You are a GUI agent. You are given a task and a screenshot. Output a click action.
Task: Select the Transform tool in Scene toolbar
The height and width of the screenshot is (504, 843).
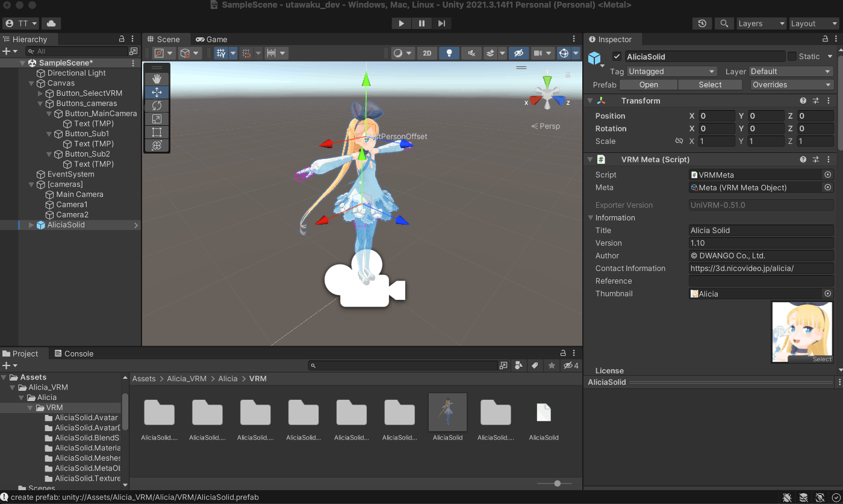click(157, 145)
